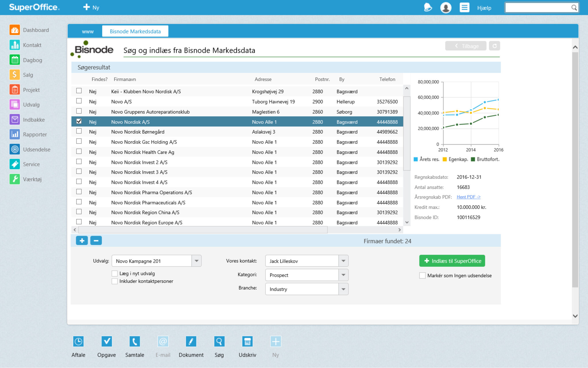Sort by Postnr. column header
Image resolution: width=588 pixels, height=368 pixels.
tap(322, 79)
